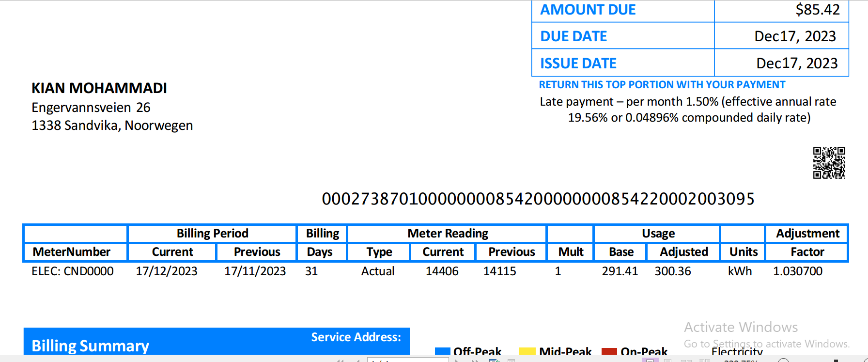Click the red On-Peak legend swatch
This screenshot has height=362, width=868.
pos(609,351)
